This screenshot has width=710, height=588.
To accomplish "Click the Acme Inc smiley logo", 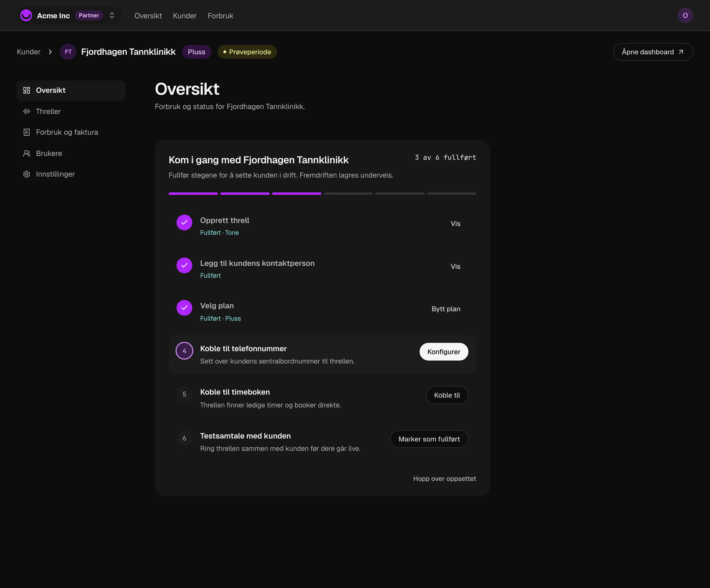I will point(26,16).
